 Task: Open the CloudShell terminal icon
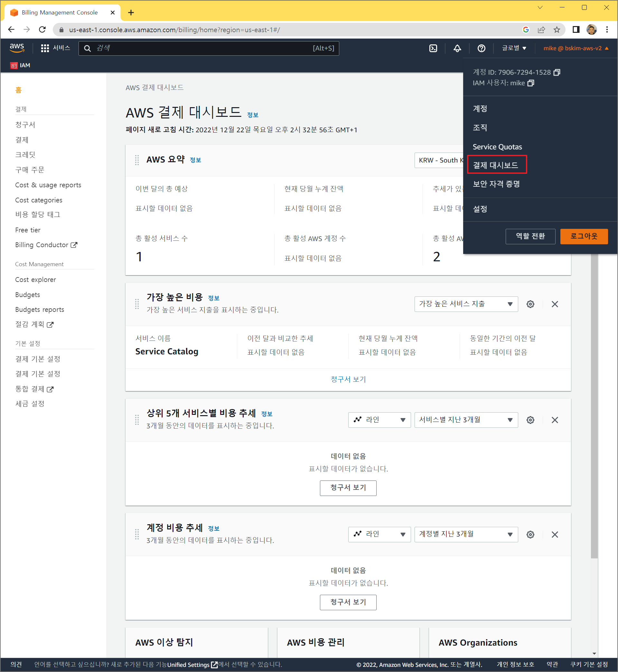(x=433, y=48)
